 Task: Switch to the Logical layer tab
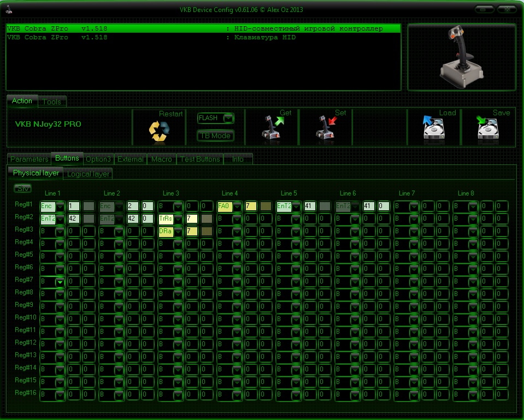pyautogui.click(x=88, y=174)
